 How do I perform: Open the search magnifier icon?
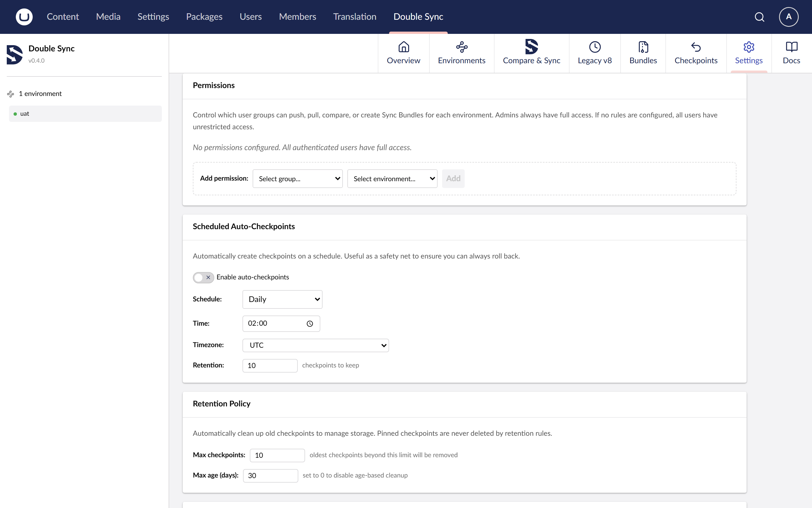coord(760,17)
